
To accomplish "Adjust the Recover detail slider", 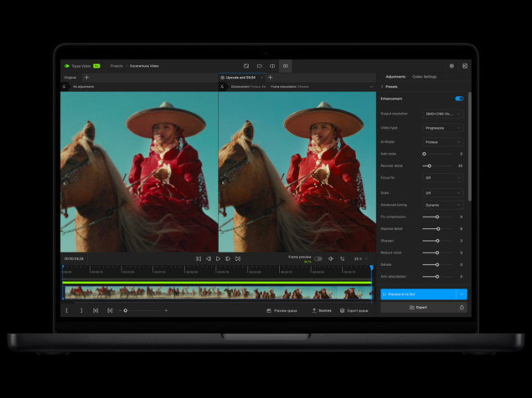I will click(x=429, y=166).
